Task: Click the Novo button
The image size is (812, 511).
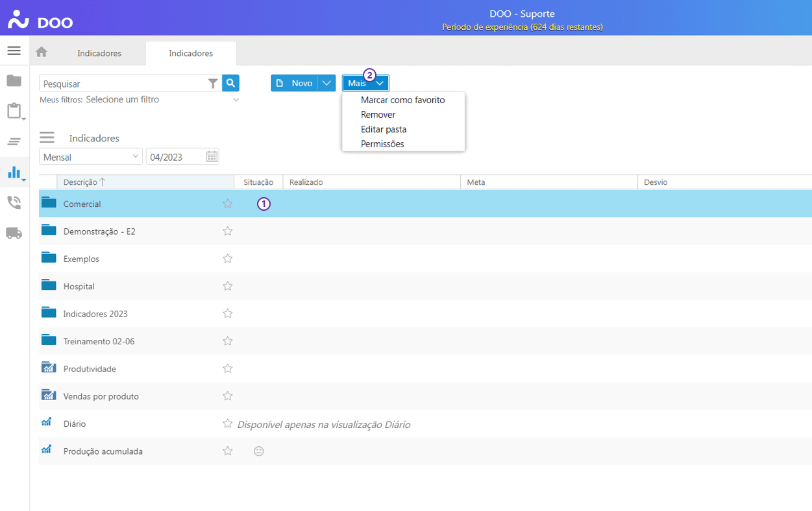Action: tap(295, 83)
